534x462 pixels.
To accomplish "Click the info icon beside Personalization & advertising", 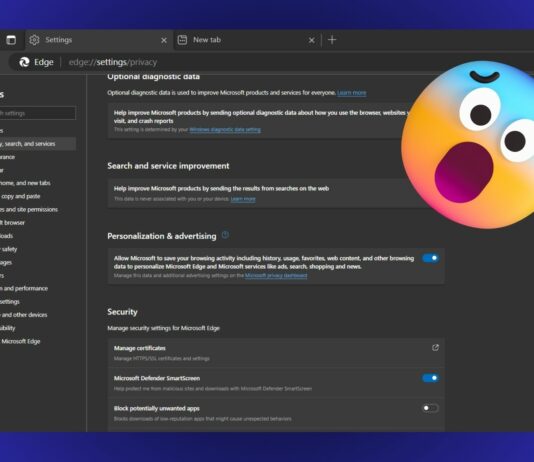I will pos(225,235).
